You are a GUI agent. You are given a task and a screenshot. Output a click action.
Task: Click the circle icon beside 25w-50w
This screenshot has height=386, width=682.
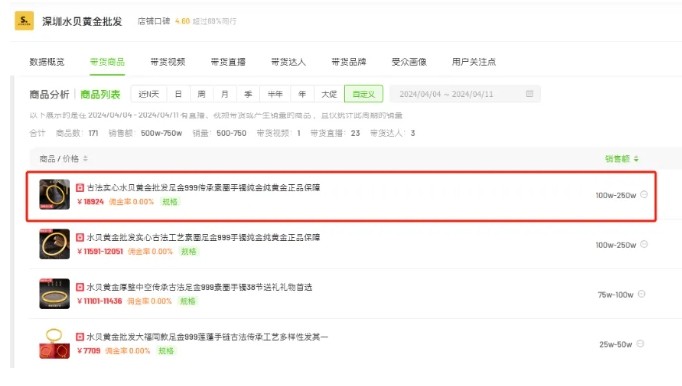pos(640,344)
